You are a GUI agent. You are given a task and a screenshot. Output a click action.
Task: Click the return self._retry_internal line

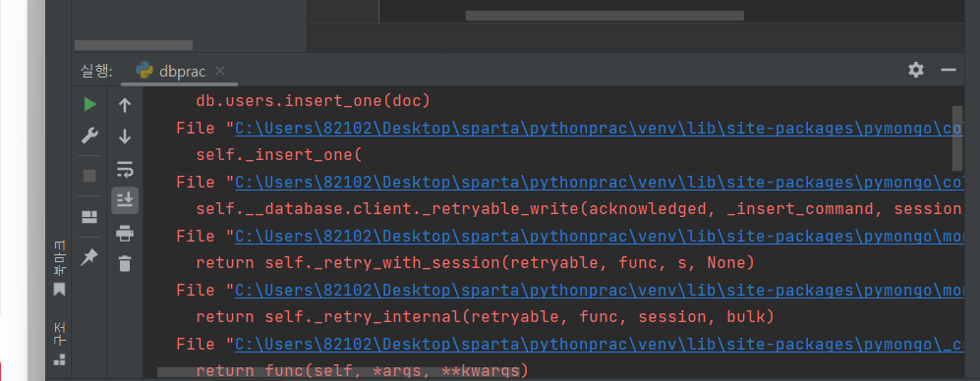(x=485, y=317)
